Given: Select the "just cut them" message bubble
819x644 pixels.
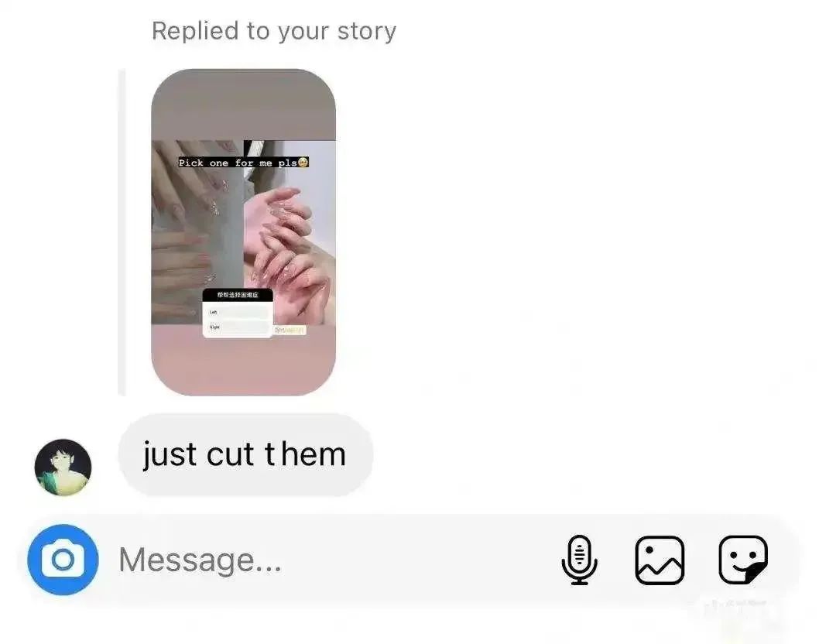Looking at the screenshot, I should (x=245, y=455).
